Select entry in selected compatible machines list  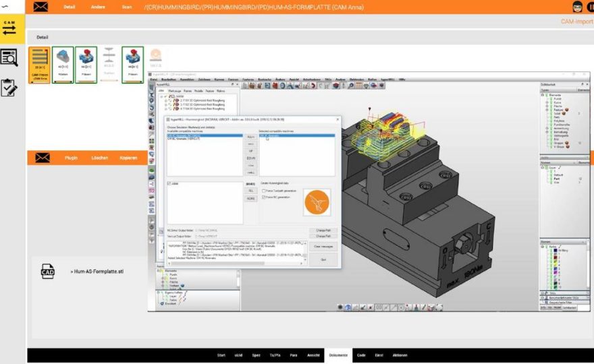(296, 135)
